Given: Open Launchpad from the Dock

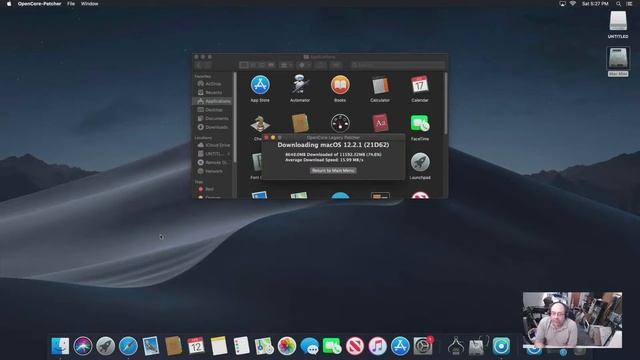Looking at the screenshot, I should pyautogui.click(x=105, y=346).
